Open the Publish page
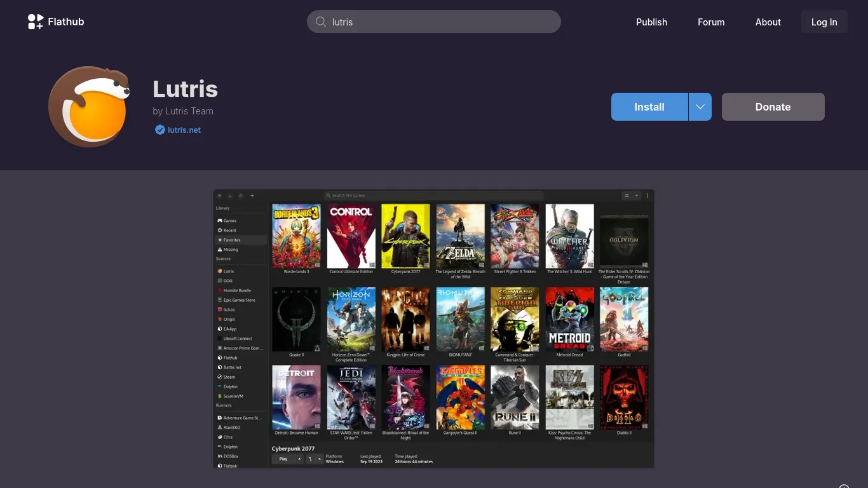The width and height of the screenshot is (868, 488). (652, 22)
